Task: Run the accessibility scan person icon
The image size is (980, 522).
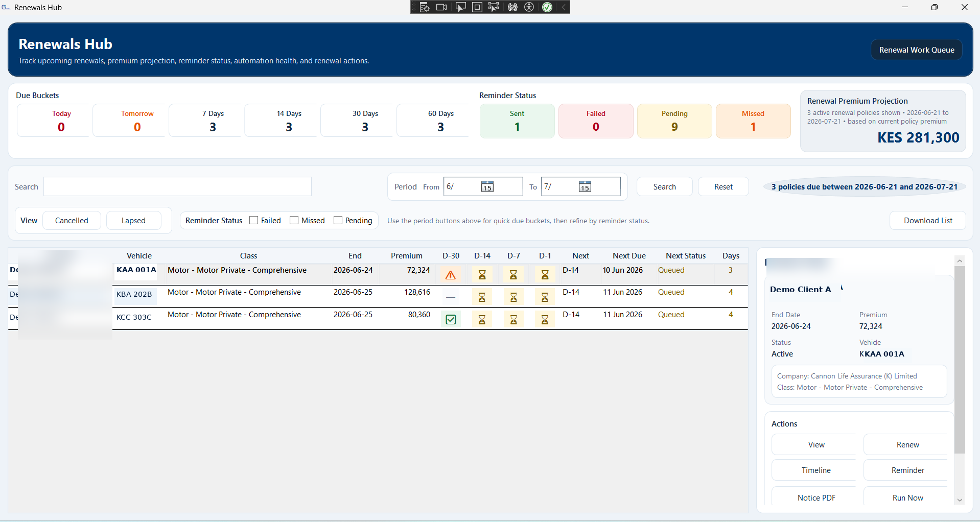Action: pyautogui.click(x=530, y=7)
